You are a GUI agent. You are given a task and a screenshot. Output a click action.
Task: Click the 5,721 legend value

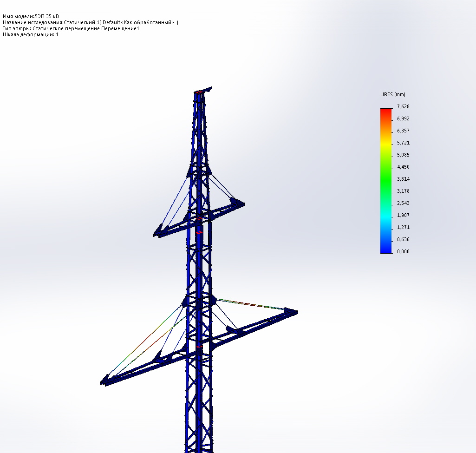(x=403, y=143)
